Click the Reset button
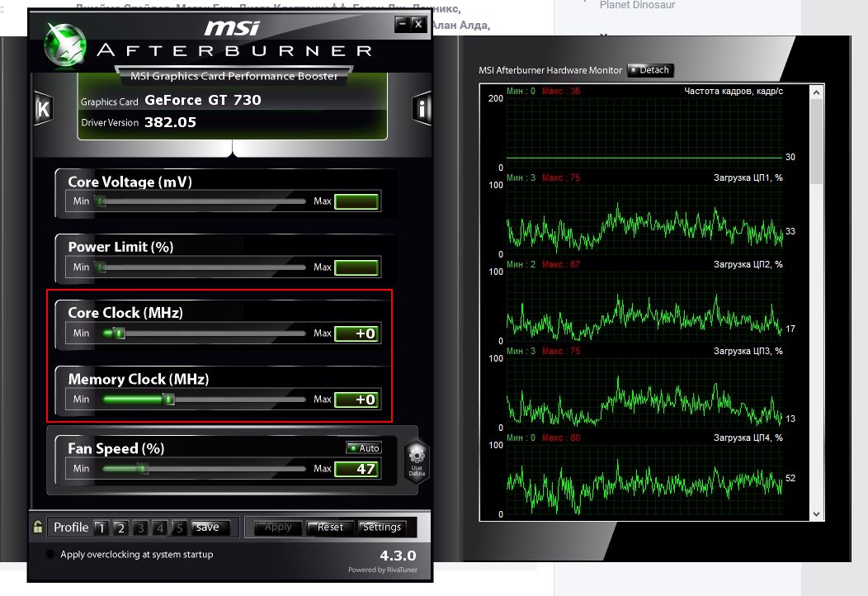The width and height of the screenshot is (868, 596). point(330,527)
